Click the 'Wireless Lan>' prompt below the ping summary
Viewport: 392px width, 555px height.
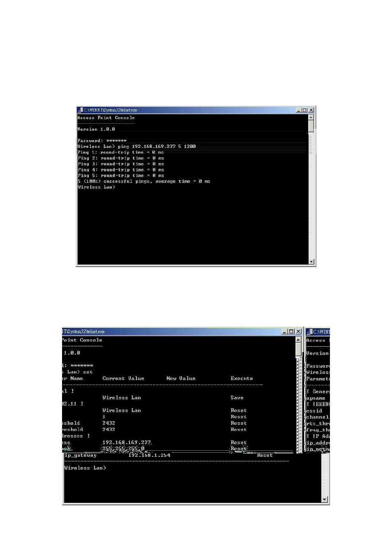pos(97,187)
